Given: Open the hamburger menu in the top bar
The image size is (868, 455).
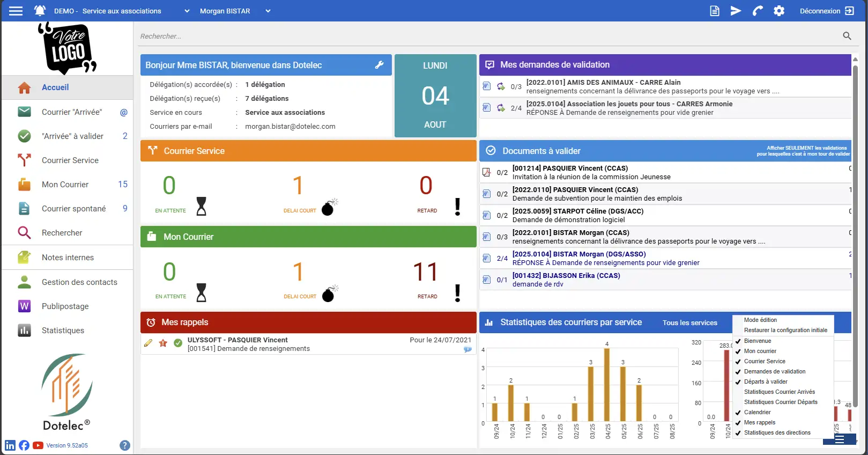Looking at the screenshot, I should 16,11.
